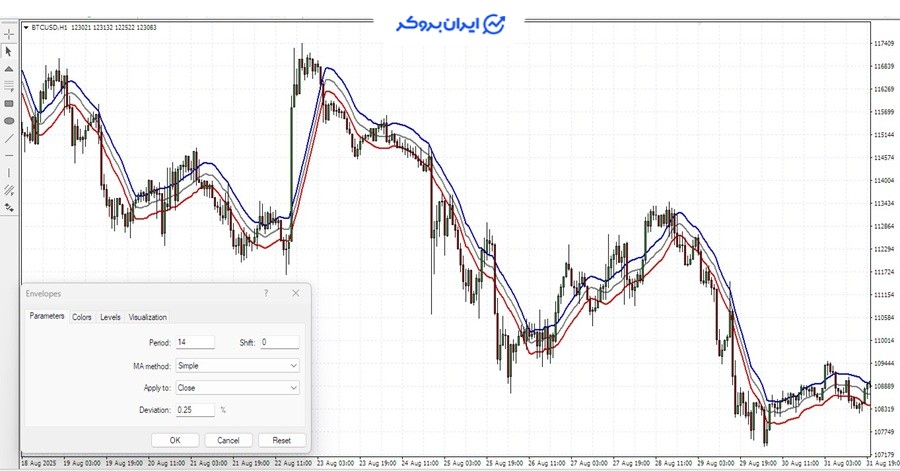Choose the rectangle drawing tool
This screenshot has height=471, width=900.
pyautogui.click(x=9, y=103)
